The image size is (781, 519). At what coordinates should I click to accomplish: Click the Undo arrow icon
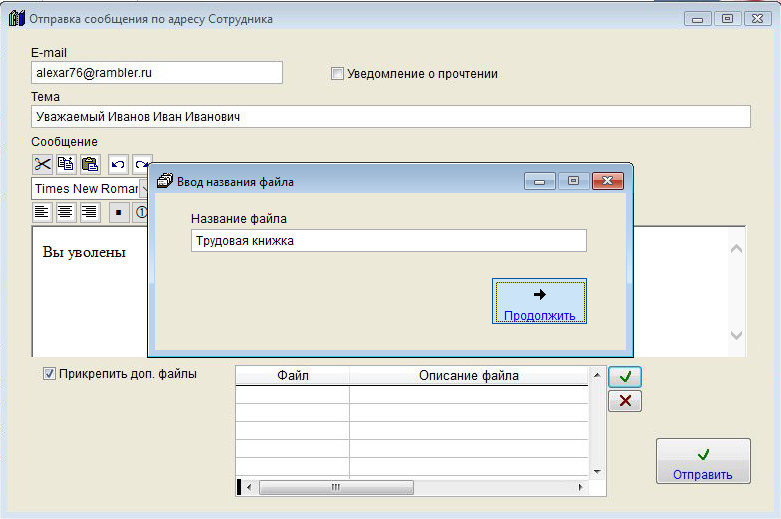[118, 164]
